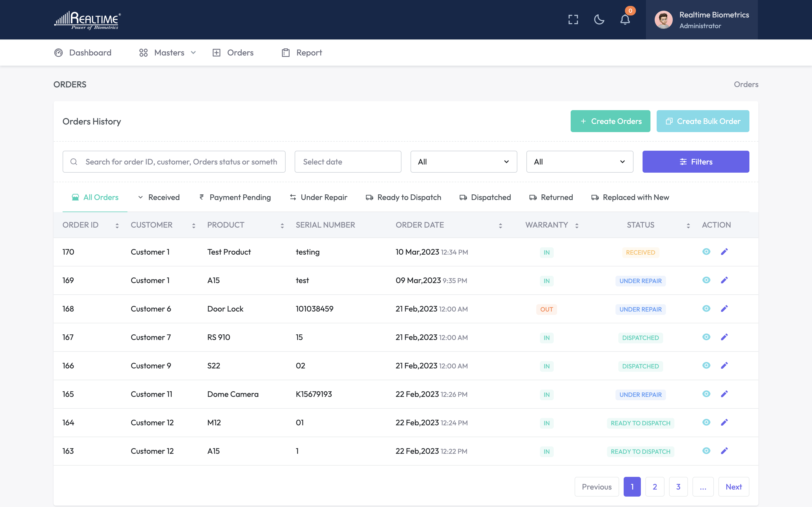Viewport: 812px width, 507px height.
Task: Click the Create Orders button
Action: click(610, 121)
